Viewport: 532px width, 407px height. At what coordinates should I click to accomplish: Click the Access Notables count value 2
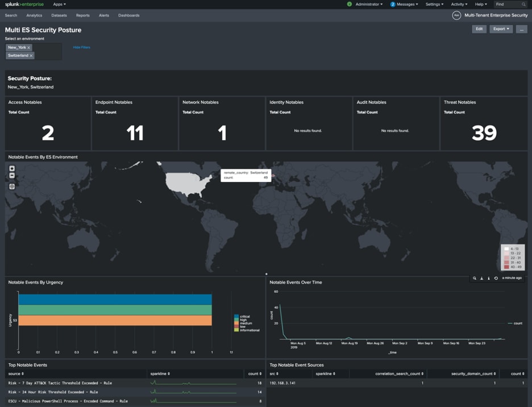48,133
